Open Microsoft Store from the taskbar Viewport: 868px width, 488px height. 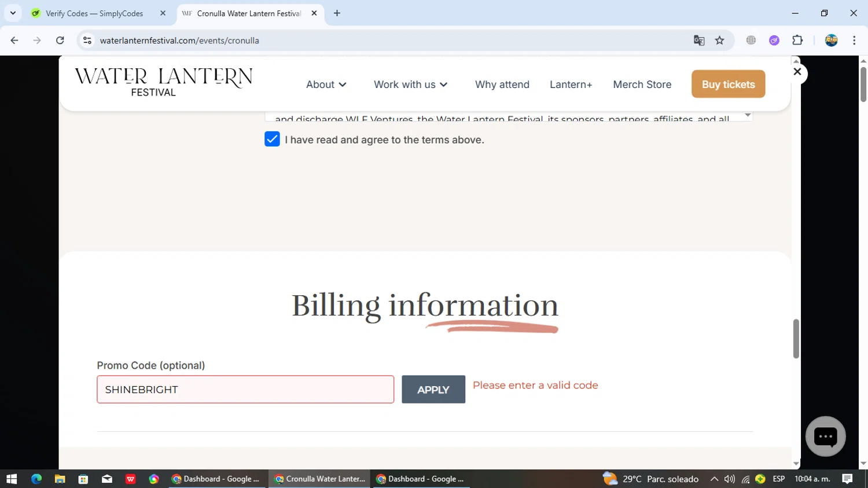click(83, 479)
